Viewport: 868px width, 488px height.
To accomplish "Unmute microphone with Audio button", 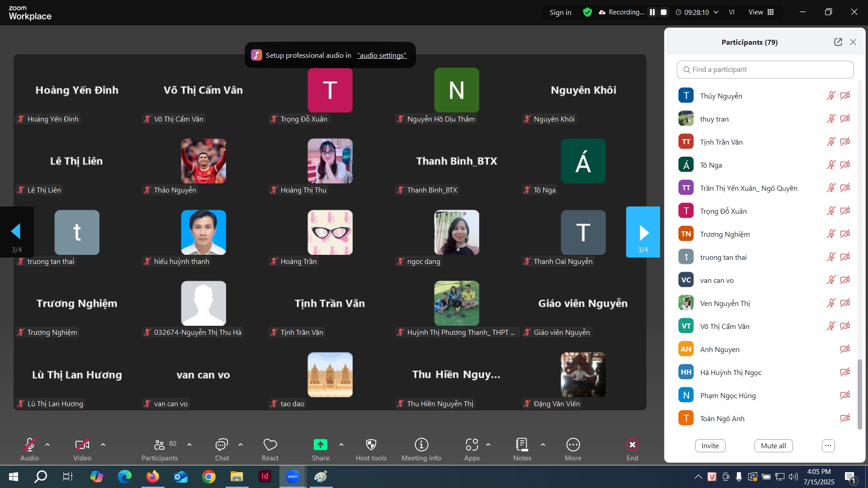I will pyautogui.click(x=29, y=449).
